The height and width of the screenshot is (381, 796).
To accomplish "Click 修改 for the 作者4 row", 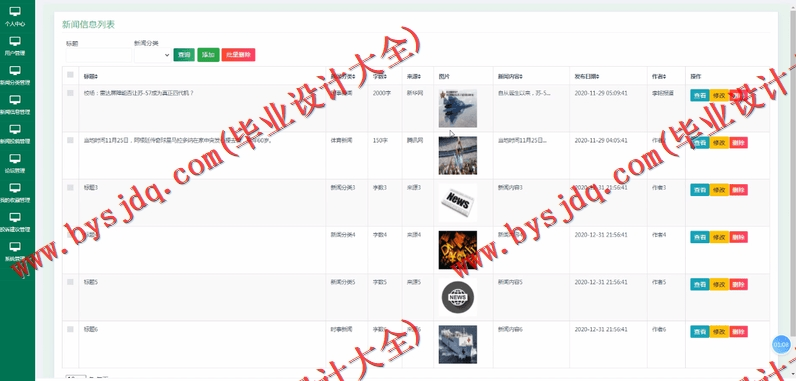I will tap(719, 237).
